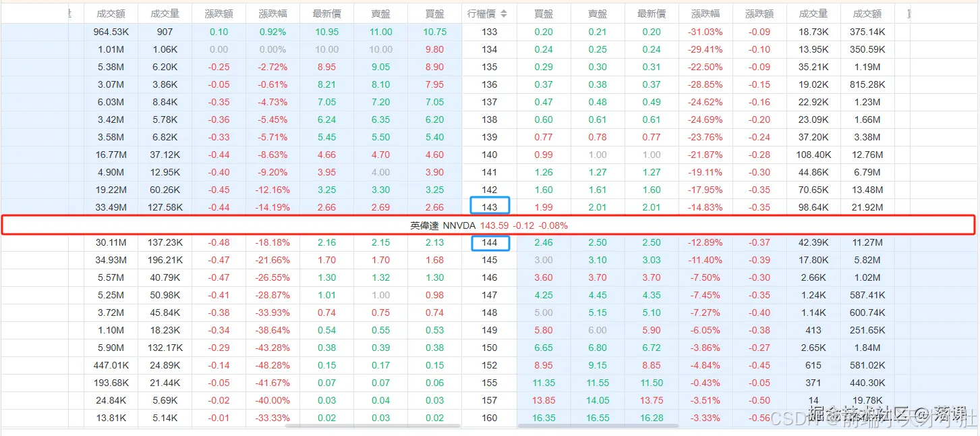Viewport: 980px width, 436px height.
Task: Click the 行權價 strike price column header
Action: (x=482, y=13)
